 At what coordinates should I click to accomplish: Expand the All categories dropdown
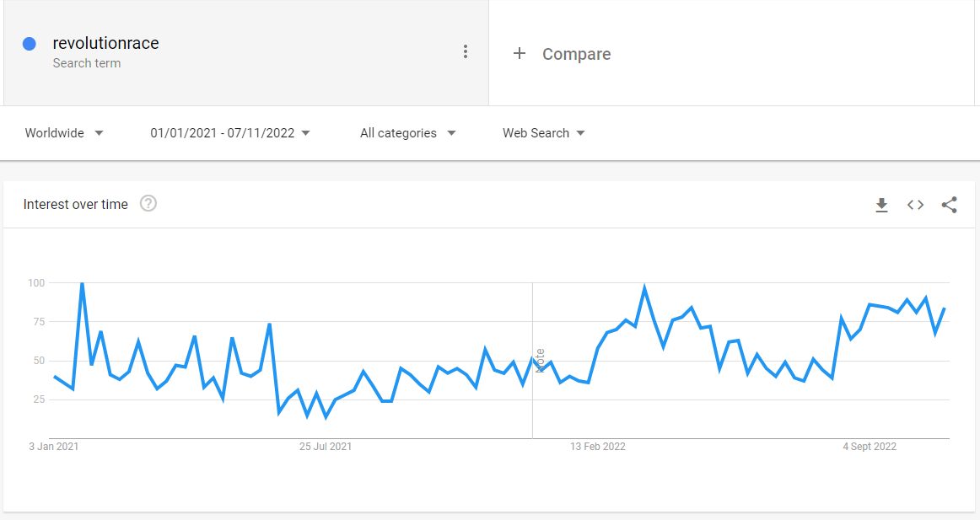pos(407,133)
